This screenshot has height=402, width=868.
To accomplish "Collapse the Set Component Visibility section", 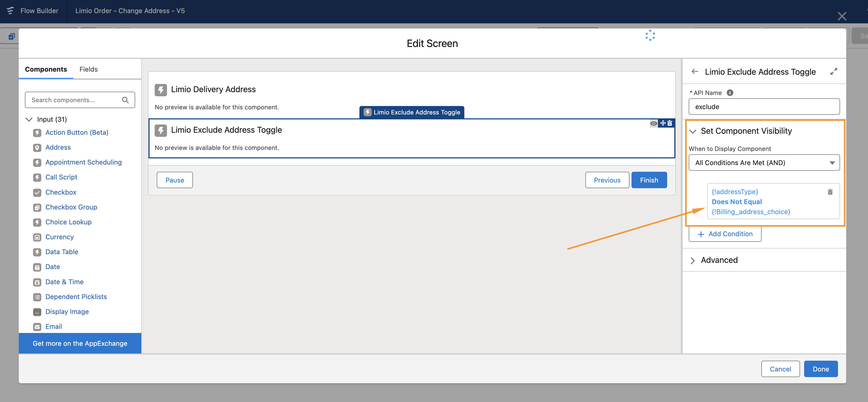I will [693, 131].
